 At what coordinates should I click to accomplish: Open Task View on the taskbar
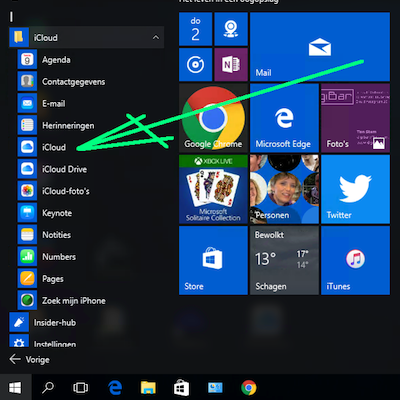pos(80,387)
